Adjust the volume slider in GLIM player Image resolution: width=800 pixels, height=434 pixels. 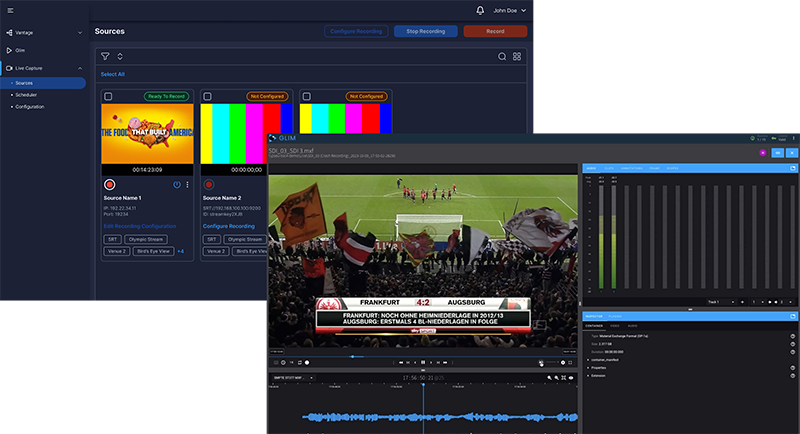(x=552, y=362)
